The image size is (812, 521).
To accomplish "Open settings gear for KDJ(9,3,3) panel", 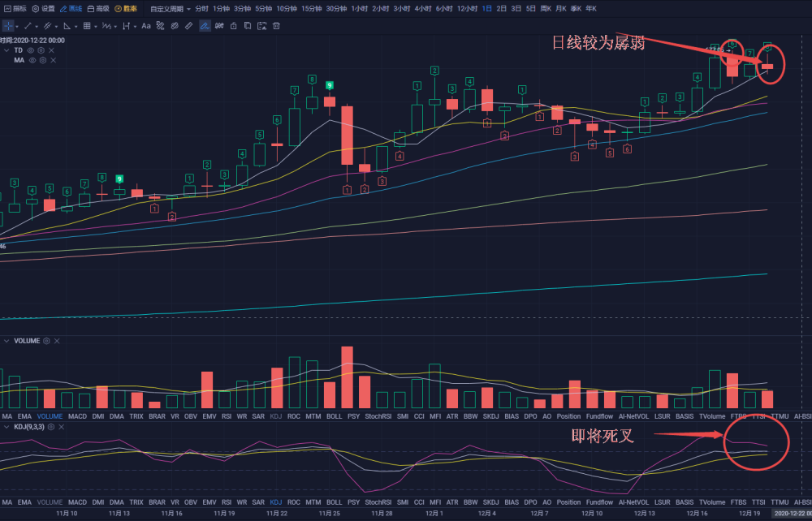I will [51, 427].
